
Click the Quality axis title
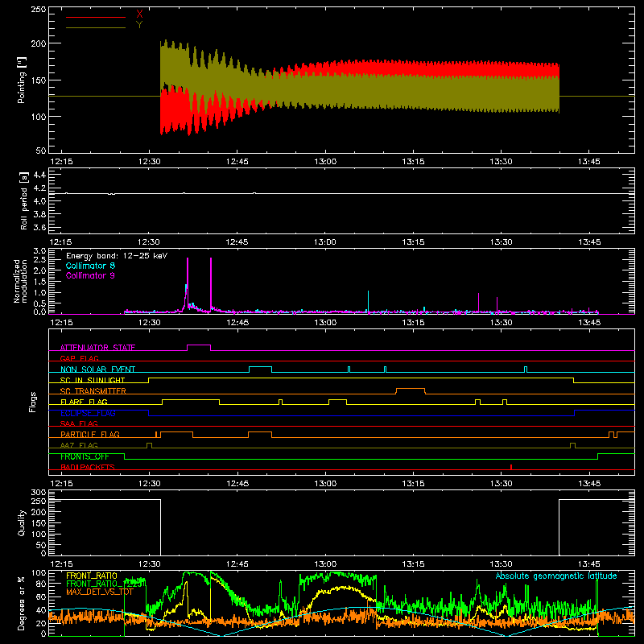pyautogui.click(x=22, y=522)
